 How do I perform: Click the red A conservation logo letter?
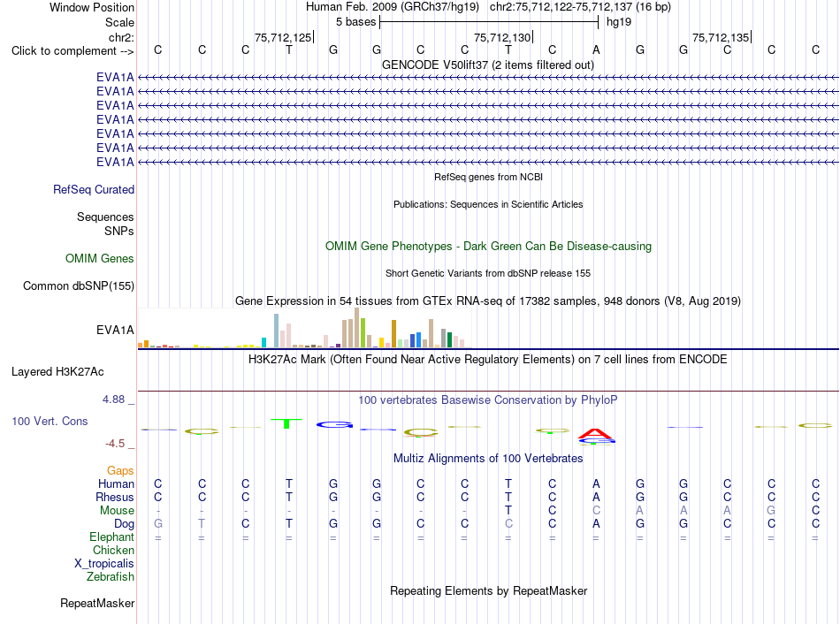coord(596,434)
